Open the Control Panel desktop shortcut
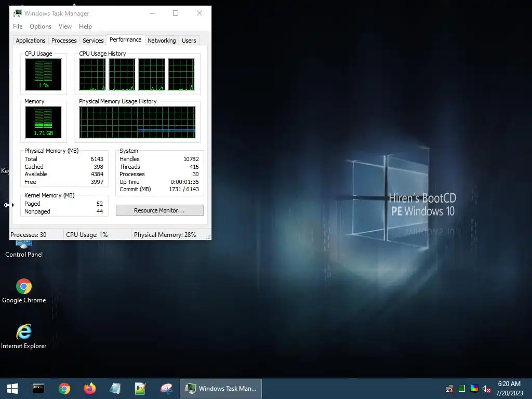The height and width of the screenshot is (399, 532). tap(24, 249)
